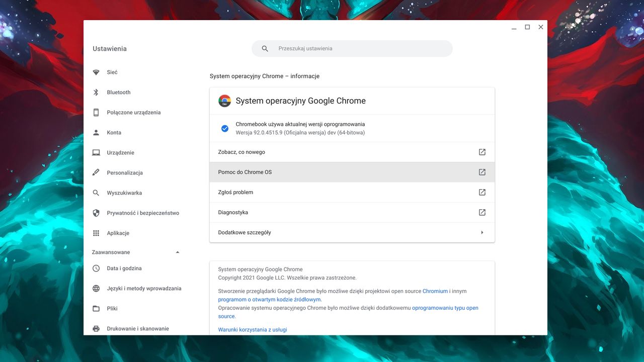Click the Ustawienia title heading
The width and height of the screenshot is (644, 362).
(x=110, y=49)
